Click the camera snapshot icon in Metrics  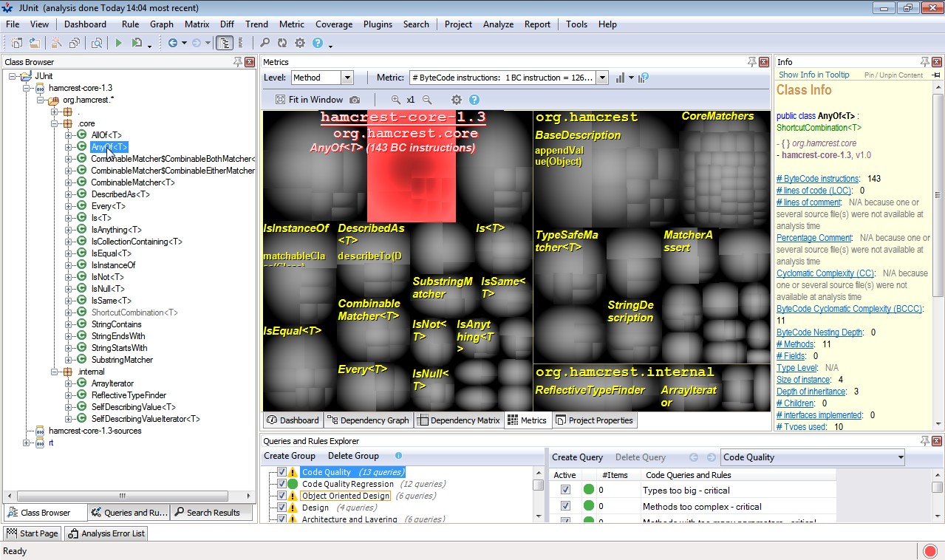click(355, 100)
